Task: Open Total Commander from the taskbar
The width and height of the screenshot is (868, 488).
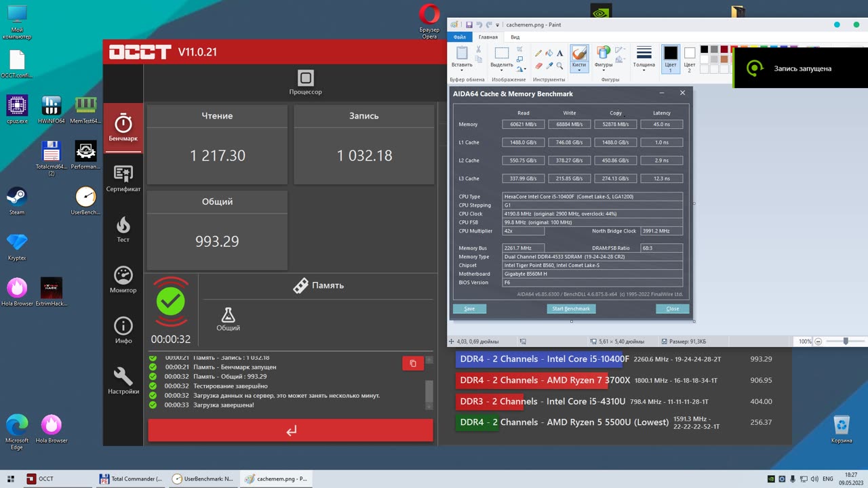Action: (131, 479)
